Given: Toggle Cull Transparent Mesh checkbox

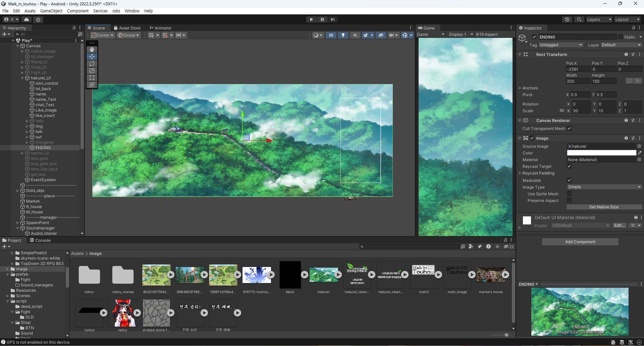Looking at the screenshot, I should coord(569,129).
